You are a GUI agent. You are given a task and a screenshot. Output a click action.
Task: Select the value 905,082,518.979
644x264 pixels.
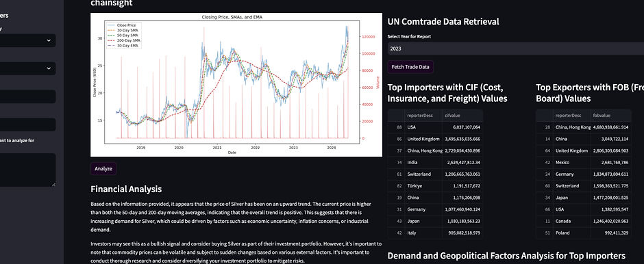462,233
